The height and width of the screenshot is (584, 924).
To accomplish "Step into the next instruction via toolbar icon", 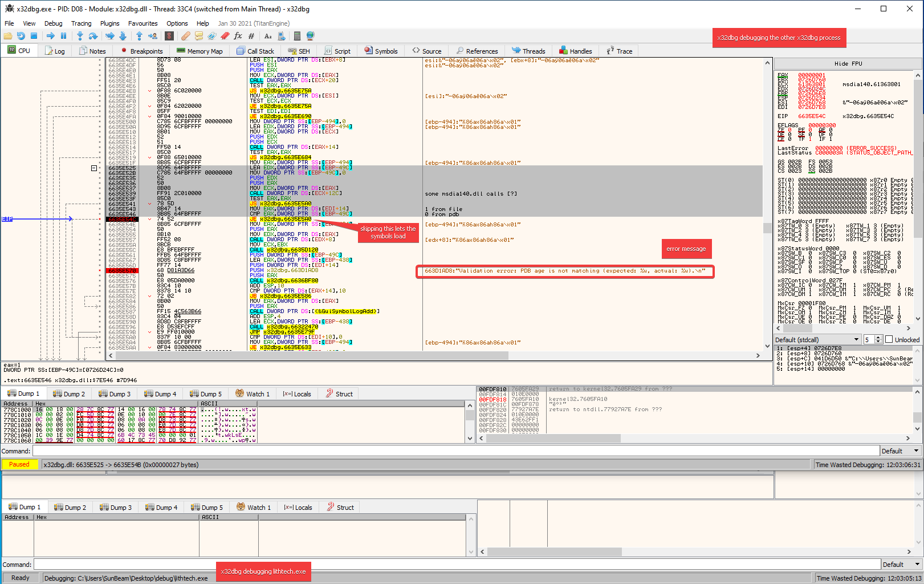I will click(80, 35).
